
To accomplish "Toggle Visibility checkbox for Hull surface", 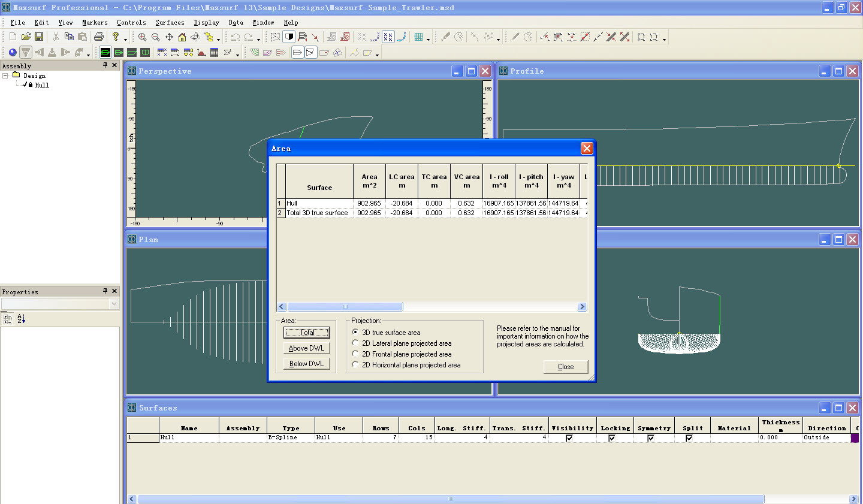I will 569,438.
